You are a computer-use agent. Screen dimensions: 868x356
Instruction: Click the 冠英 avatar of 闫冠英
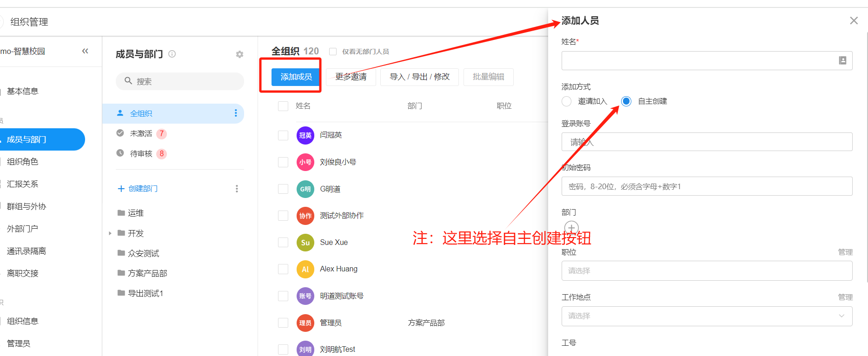click(305, 135)
